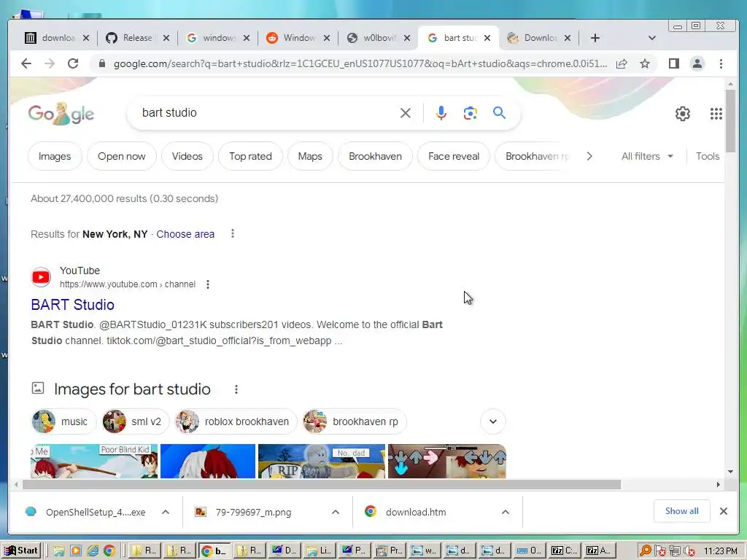
Task: Open the Poor Blind Kid image thumbnail
Action: [94, 461]
